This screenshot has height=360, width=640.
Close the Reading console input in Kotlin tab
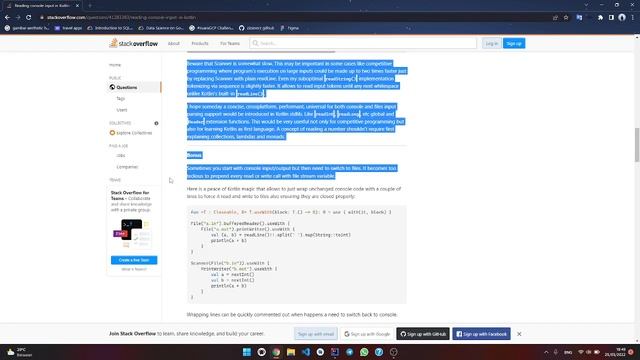(77, 6)
